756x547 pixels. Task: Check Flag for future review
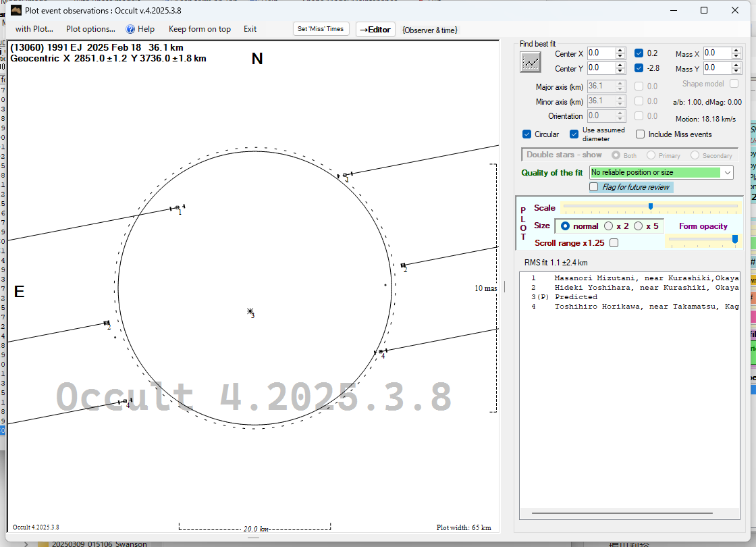pos(594,187)
